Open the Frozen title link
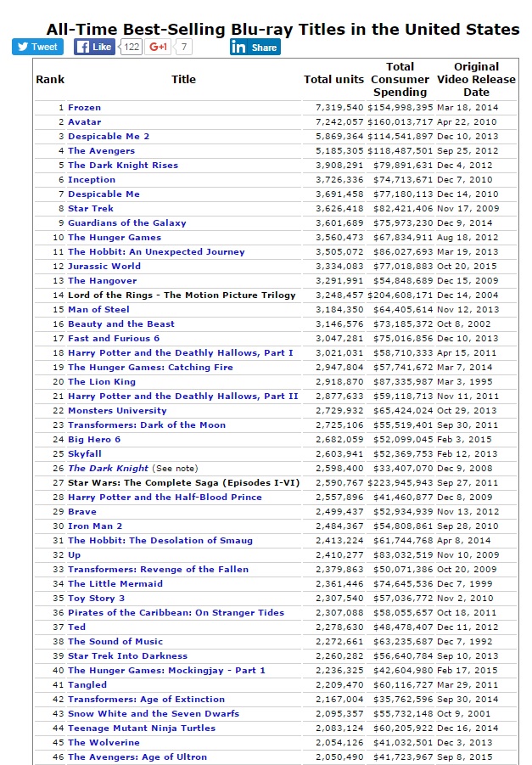Viewport: 532px width, 765px height. click(x=84, y=107)
